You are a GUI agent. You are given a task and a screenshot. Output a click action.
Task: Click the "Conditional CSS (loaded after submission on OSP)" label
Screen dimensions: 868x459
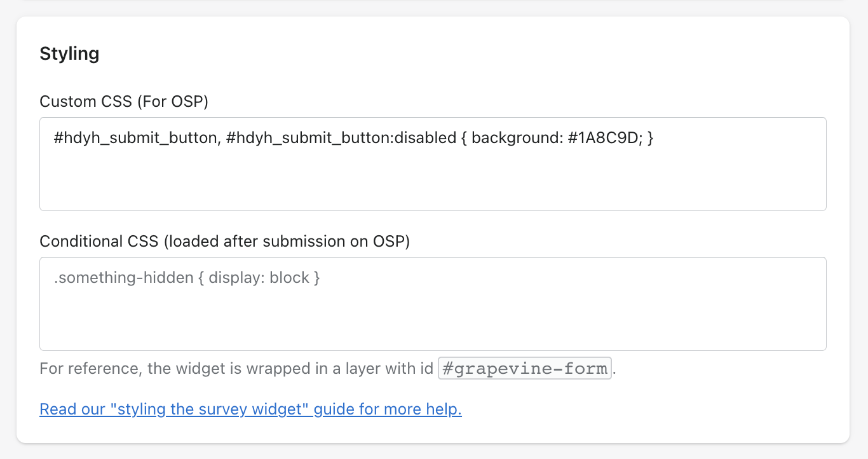224,242
